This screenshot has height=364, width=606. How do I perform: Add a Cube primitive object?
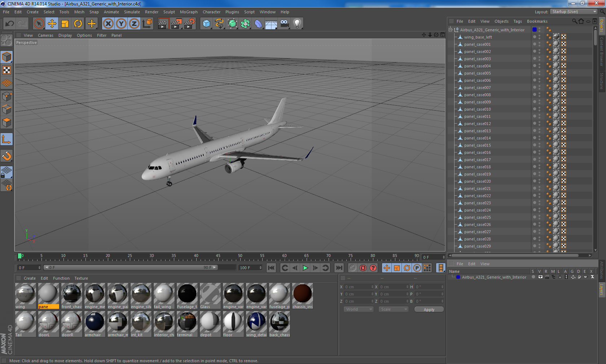pyautogui.click(x=206, y=24)
